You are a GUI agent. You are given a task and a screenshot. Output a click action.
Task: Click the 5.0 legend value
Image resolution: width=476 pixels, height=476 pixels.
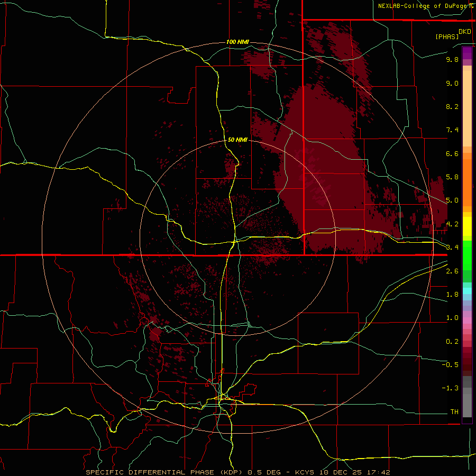tap(452, 200)
